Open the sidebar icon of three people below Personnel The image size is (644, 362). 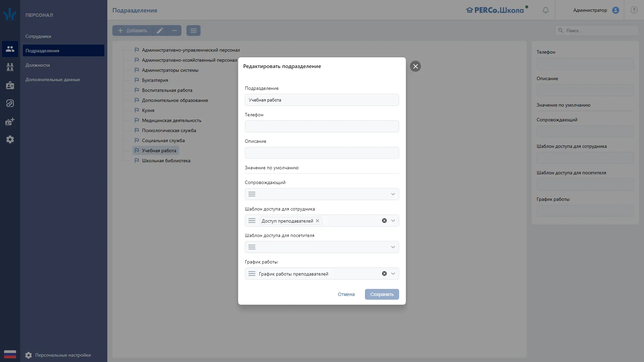pyautogui.click(x=10, y=67)
